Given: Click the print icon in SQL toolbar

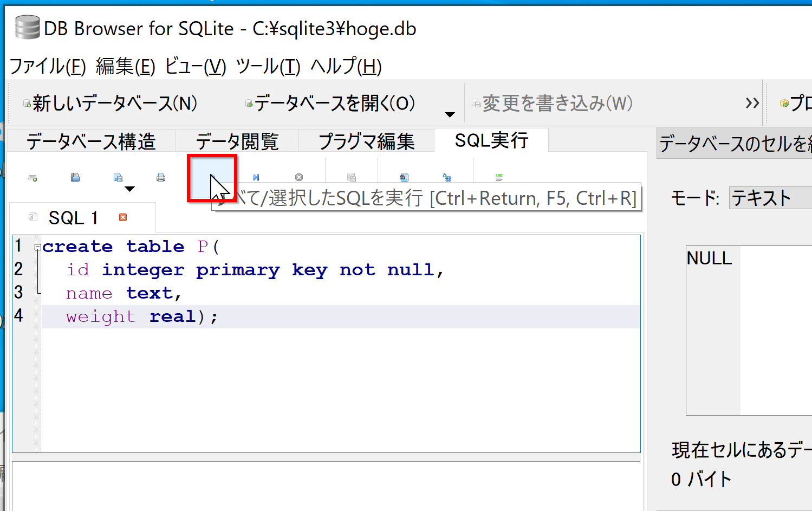Looking at the screenshot, I should (x=161, y=177).
